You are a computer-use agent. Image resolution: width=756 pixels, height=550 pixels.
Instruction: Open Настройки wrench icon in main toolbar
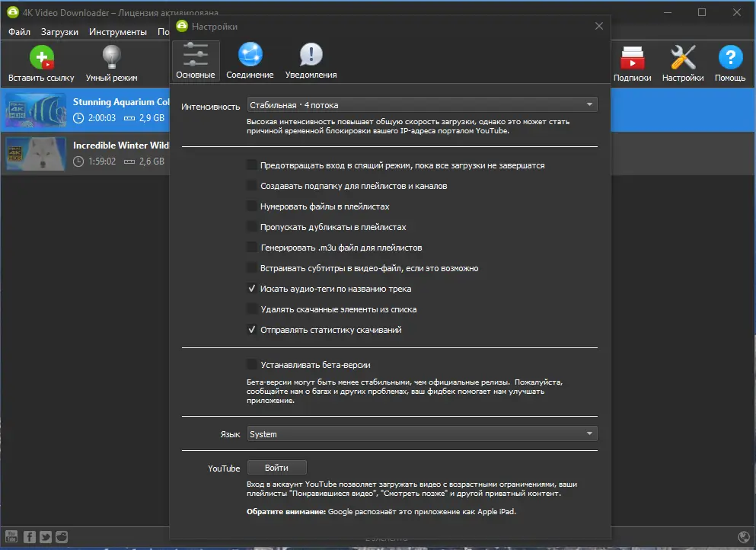click(683, 58)
